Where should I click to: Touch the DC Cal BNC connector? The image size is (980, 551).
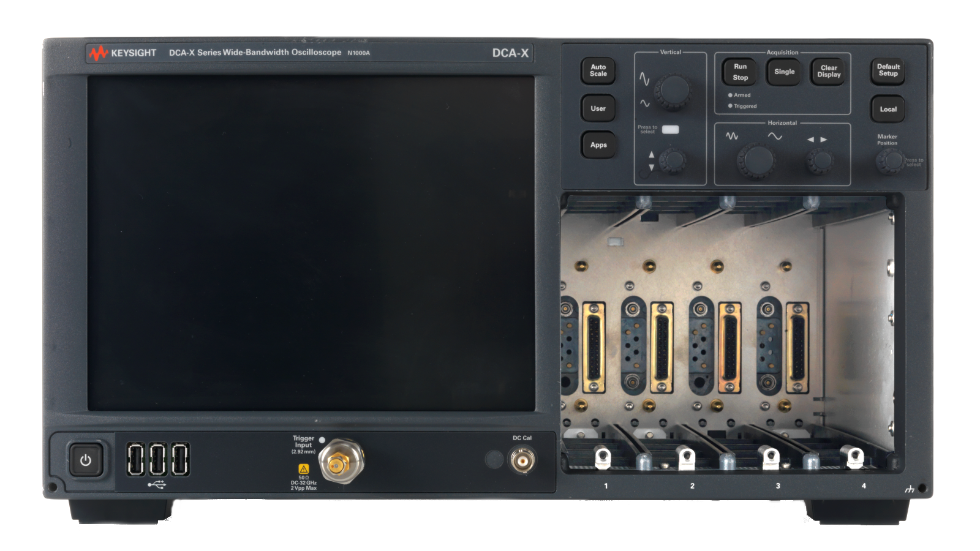(522, 460)
